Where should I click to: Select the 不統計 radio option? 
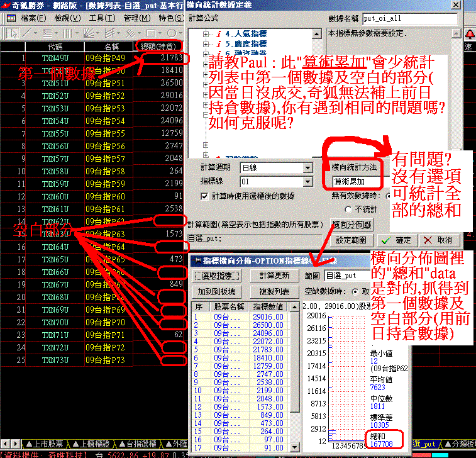click(x=348, y=209)
